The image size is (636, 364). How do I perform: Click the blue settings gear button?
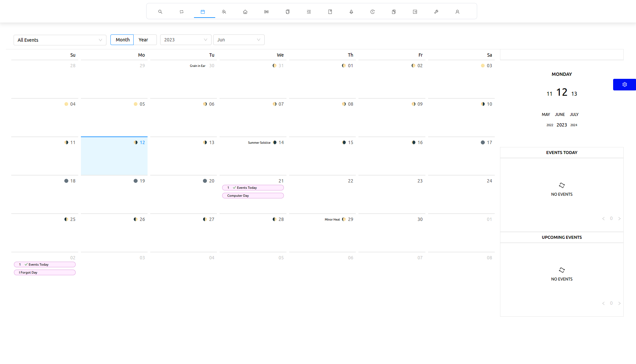(624, 84)
